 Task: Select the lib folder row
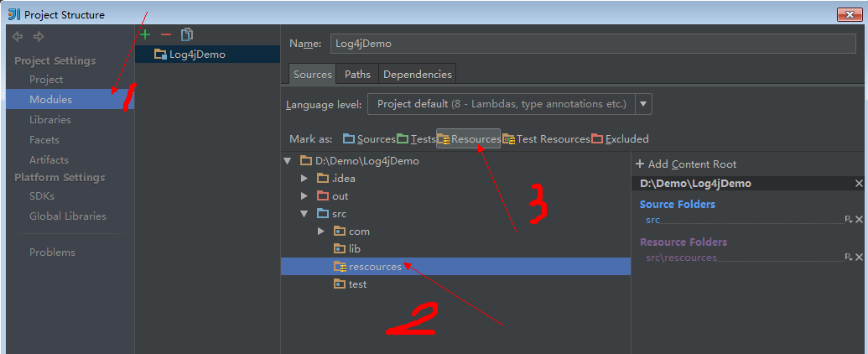[x=455, y=249]
